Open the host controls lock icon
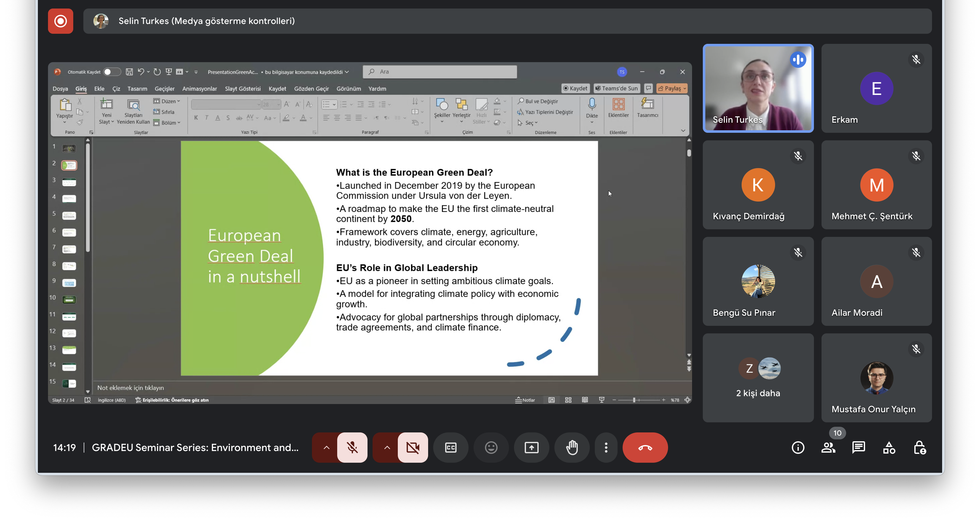 coord(919,448)
